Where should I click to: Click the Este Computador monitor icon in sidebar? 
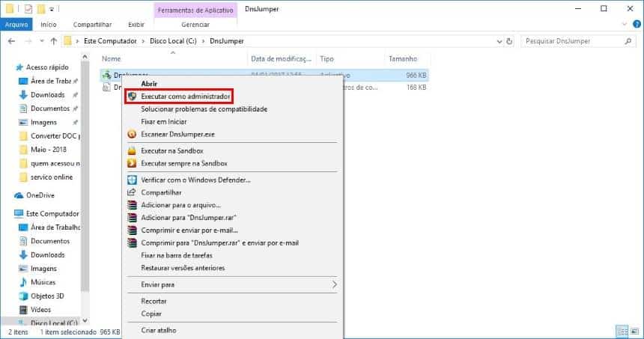coord(19,213)
